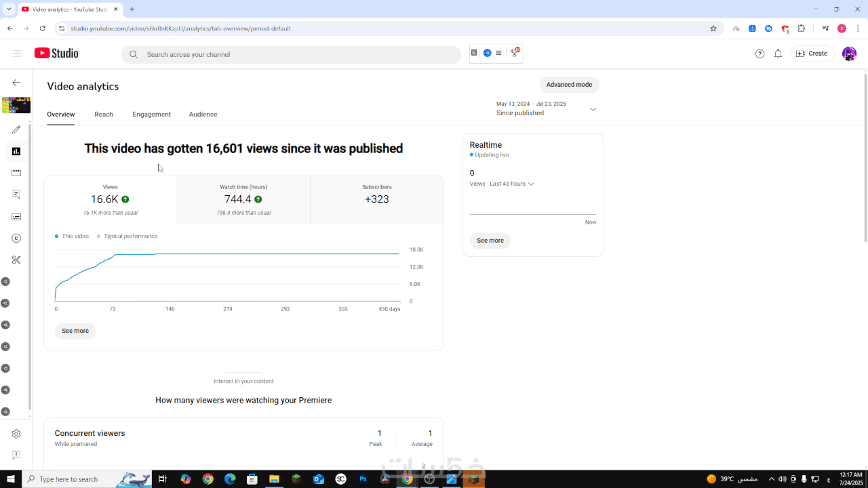The image size is (868, 488).
Task: Switch to the Audience tab
Action: click(x=203, y=115)
